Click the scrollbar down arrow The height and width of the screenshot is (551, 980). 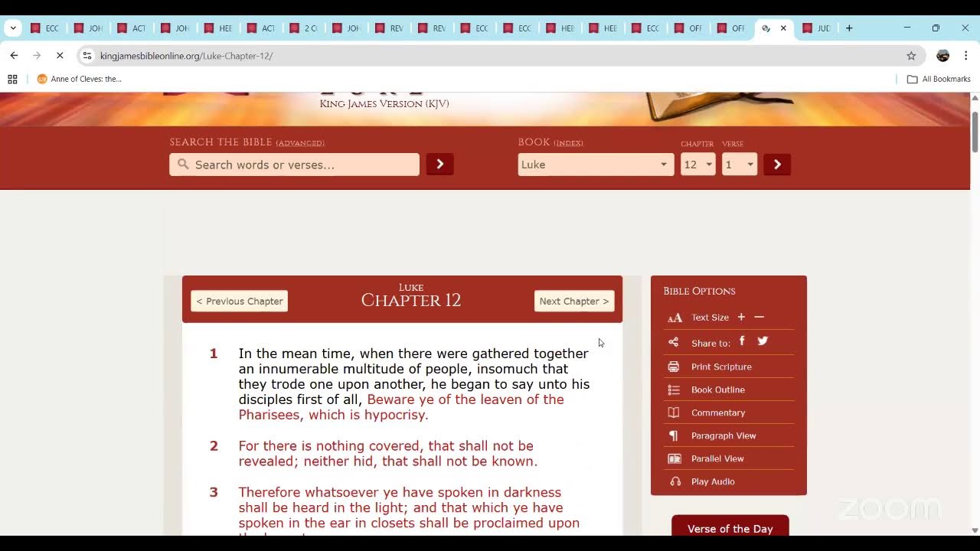click(975, 530)
